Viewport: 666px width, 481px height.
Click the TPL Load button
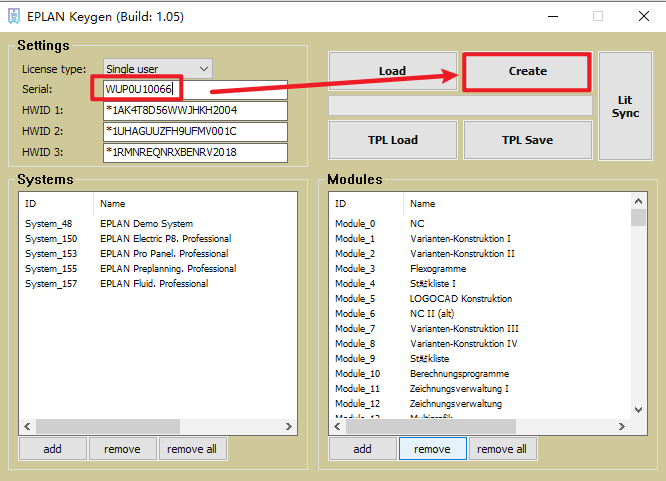[x=392, y=140]
